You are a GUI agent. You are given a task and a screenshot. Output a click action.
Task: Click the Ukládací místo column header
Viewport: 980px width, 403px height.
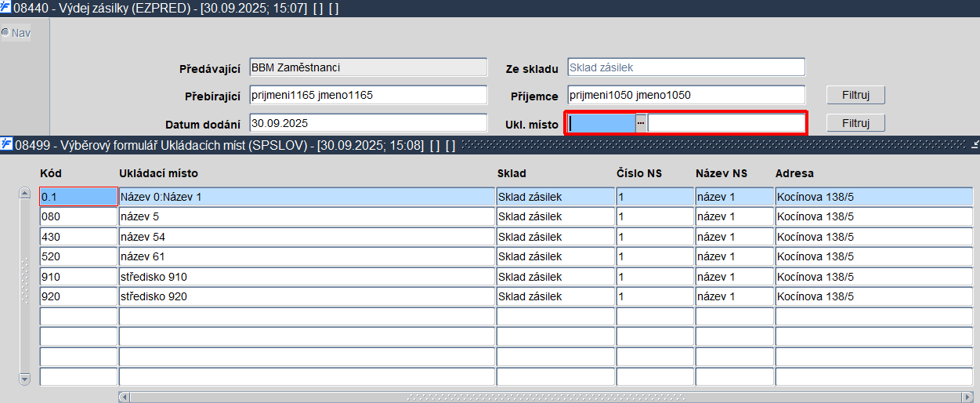coord(158,173)
